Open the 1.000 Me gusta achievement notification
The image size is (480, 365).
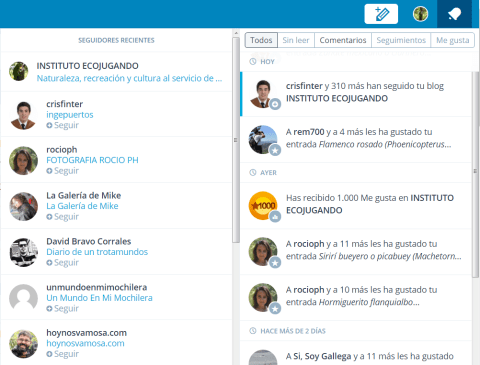coord(356,206)
